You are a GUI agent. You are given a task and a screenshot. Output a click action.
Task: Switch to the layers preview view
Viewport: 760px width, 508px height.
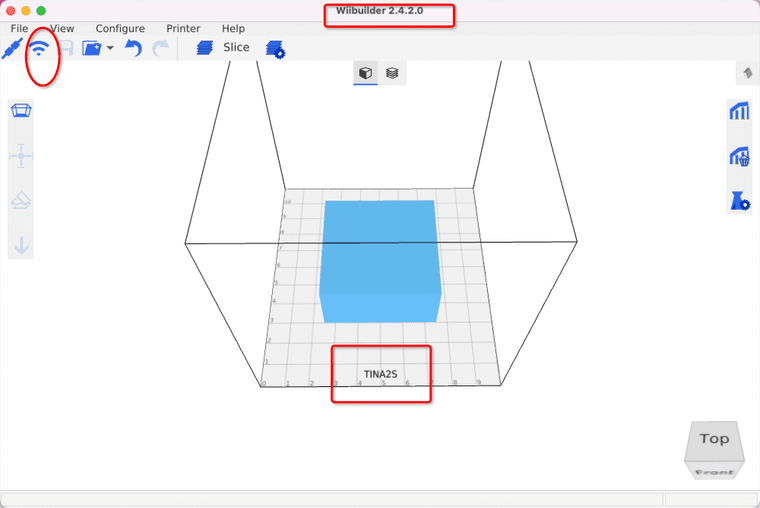[393, 73]
